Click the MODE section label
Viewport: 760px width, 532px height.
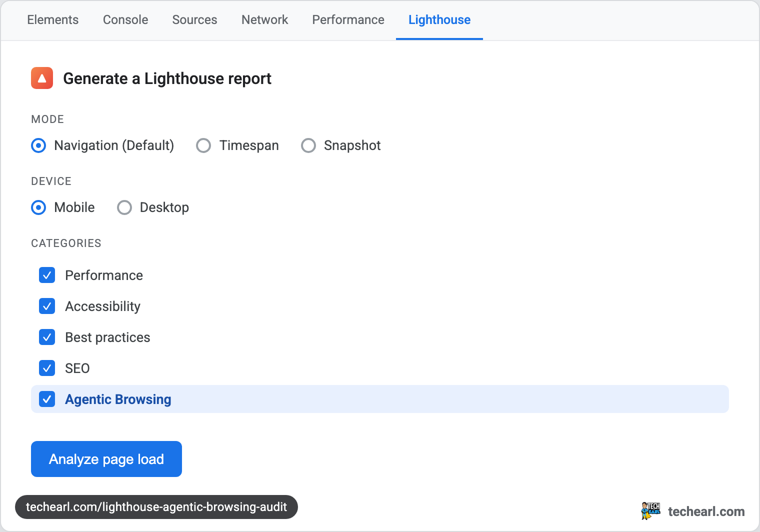(47, 119)
